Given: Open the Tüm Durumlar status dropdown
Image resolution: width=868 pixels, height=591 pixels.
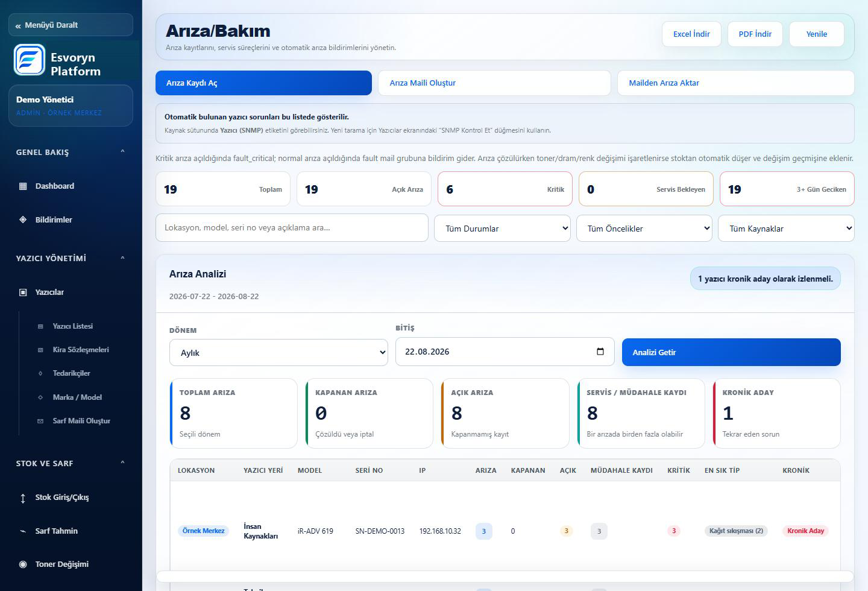Looking at the screenshot, I should click(x=502, y=229).
